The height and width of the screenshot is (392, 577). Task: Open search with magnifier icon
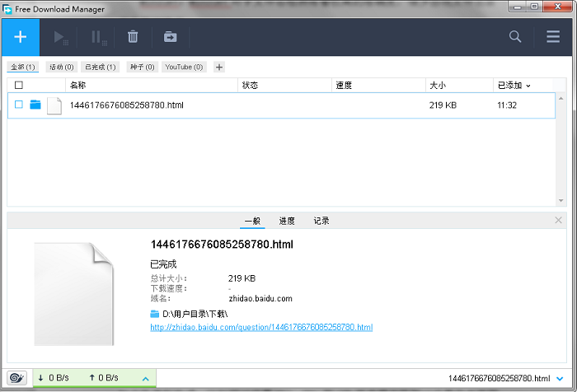(x=515, y=36)
